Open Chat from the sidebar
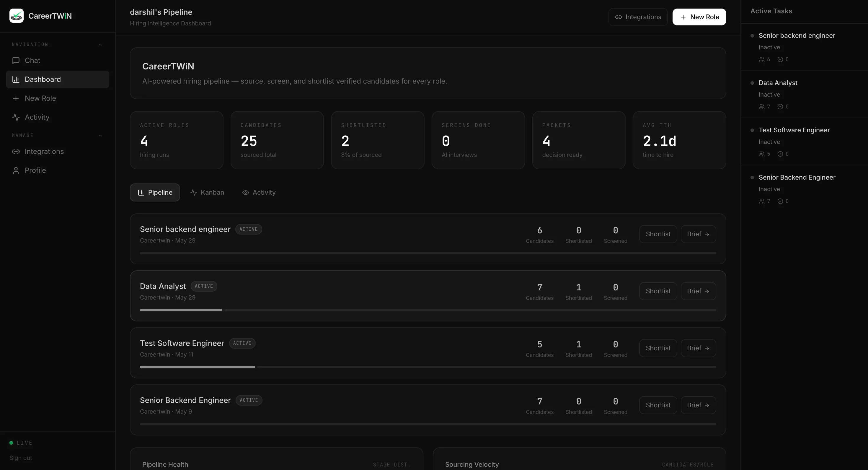Image resolution: width=868 pixels, height=470 pixels. 57,60
